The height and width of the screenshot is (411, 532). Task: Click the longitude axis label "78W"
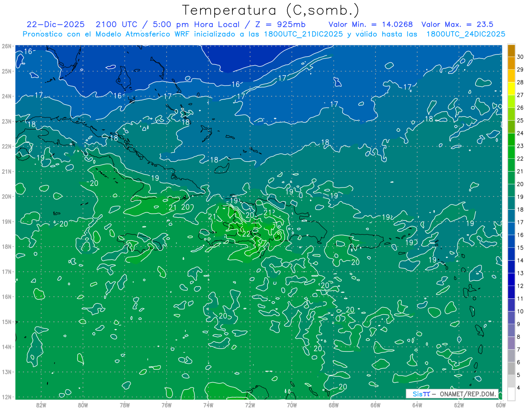point(125,404)
